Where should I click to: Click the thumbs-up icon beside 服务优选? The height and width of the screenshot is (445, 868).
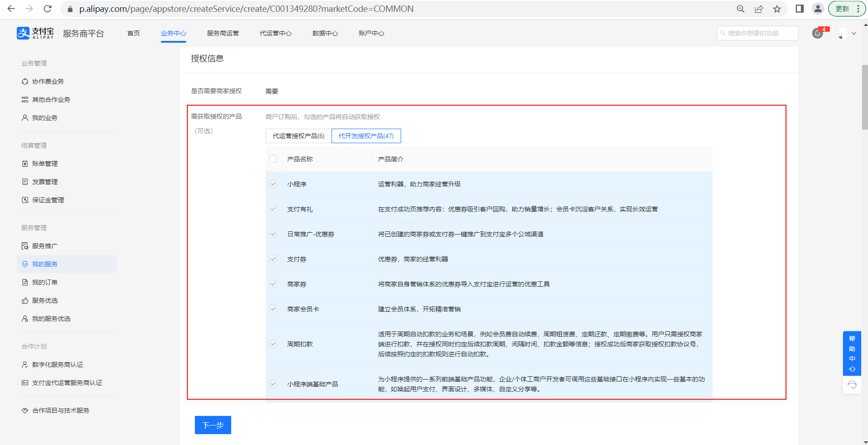click(x=25, y=300)
